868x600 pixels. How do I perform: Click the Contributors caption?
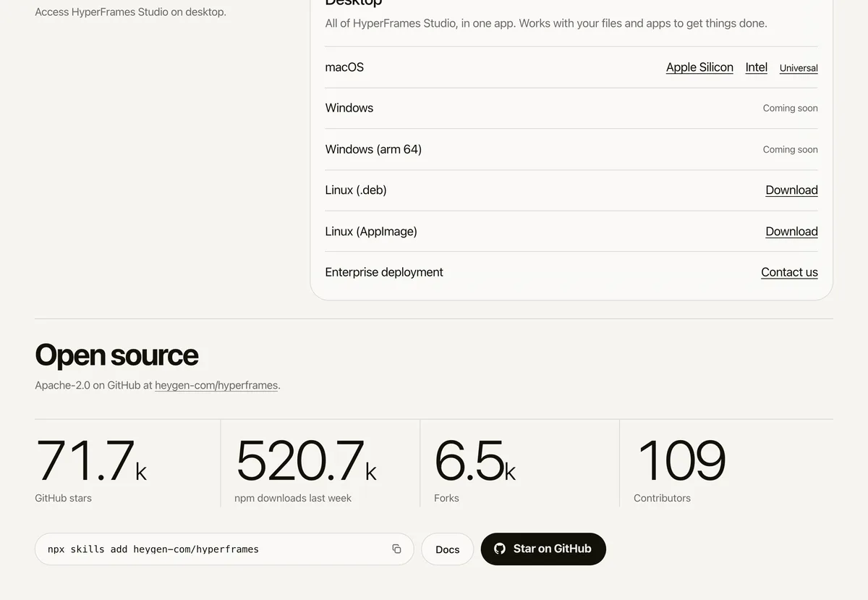click(662, 498)
